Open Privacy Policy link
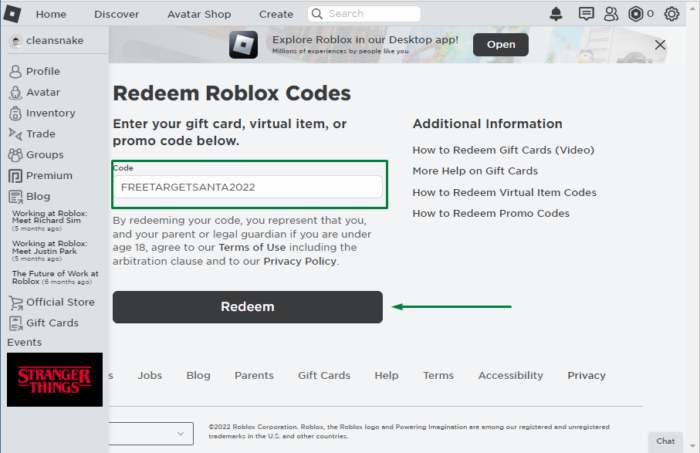Viewport: 700px width, 453px height. 300,261
